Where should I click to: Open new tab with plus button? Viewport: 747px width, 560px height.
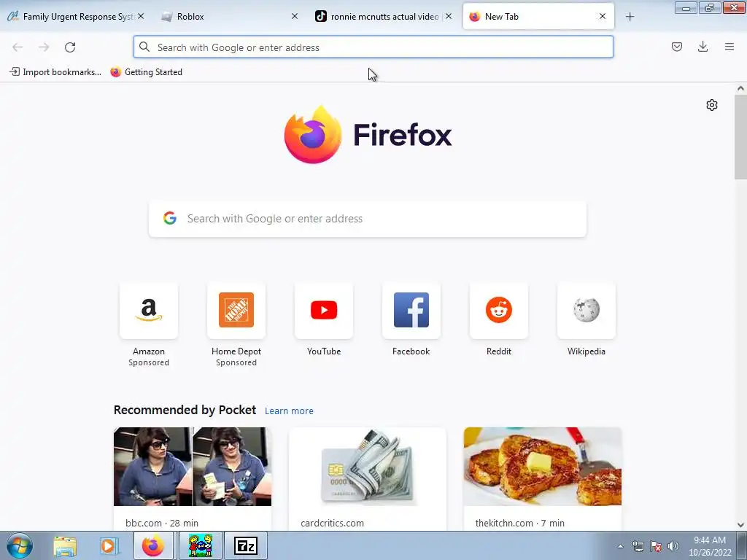coord(630,17)
